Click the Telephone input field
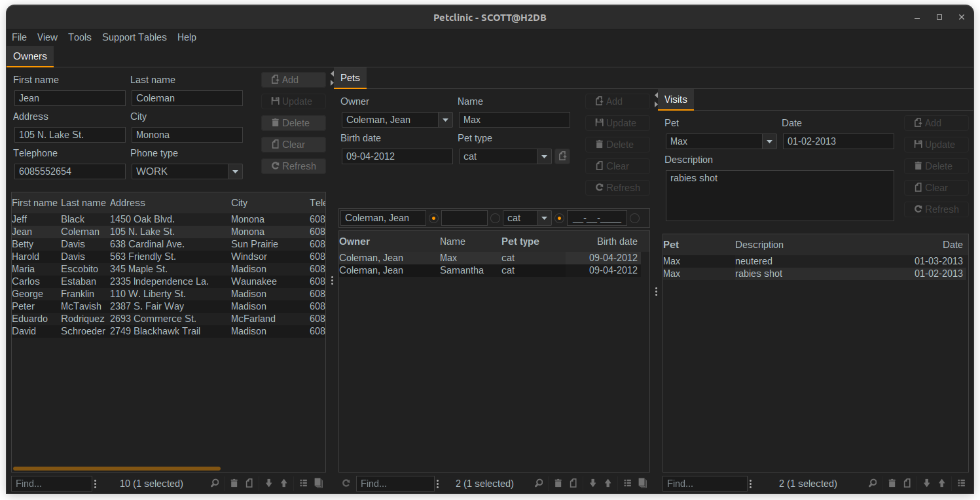The height and width of the screenshot is (500, 980). click(70, 171)
